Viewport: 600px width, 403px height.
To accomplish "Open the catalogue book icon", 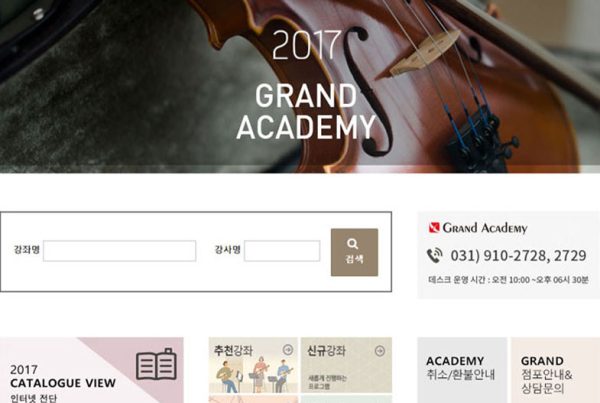I will point(157,364).
